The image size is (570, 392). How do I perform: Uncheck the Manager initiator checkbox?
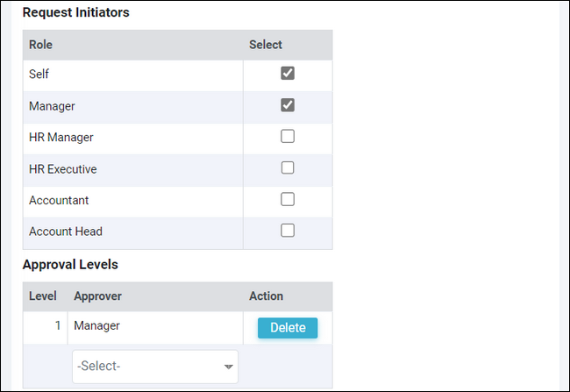(x=288, y=105)
